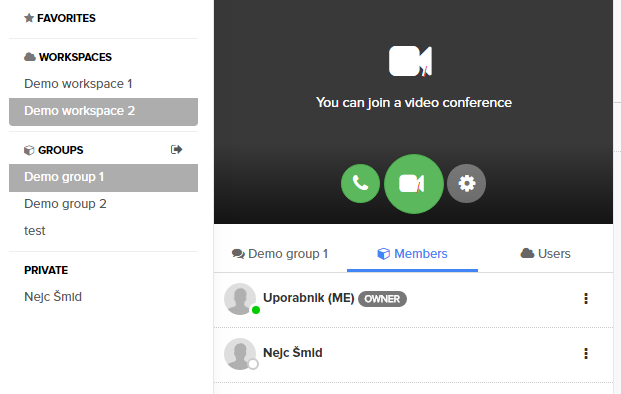
Task: Click the text 'You can join a video conference'
Action: (413, 103)
